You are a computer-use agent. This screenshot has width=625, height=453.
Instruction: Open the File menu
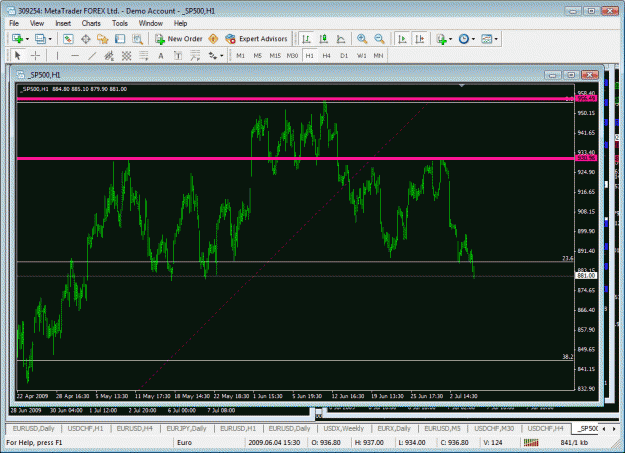pos(14,23)
